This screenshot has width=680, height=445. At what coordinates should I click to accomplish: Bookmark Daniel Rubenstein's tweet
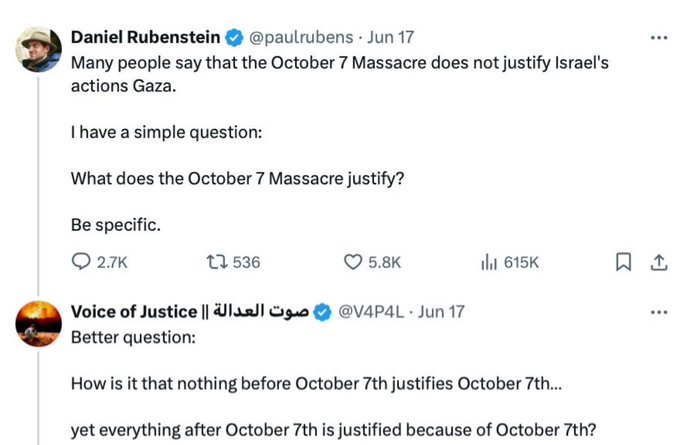(623, 262)
